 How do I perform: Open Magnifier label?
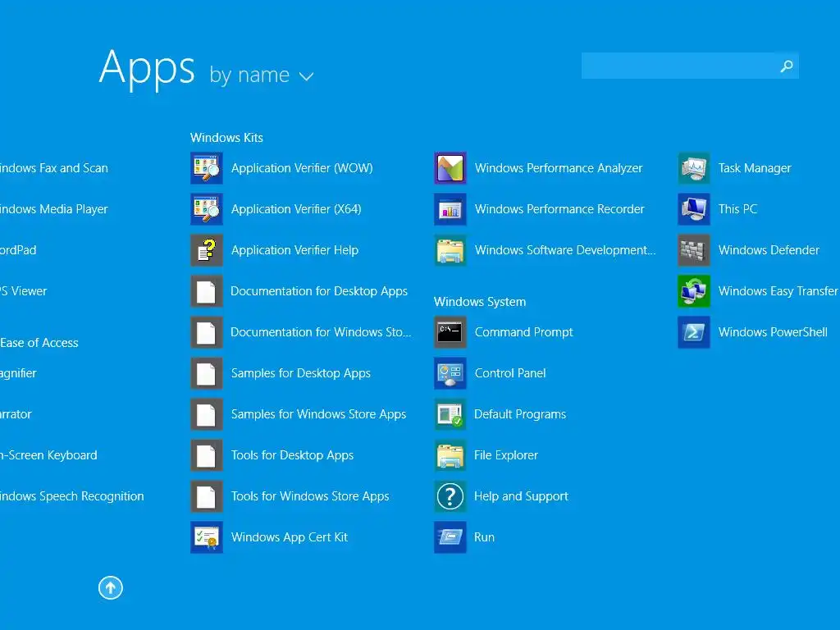(18, 373)
